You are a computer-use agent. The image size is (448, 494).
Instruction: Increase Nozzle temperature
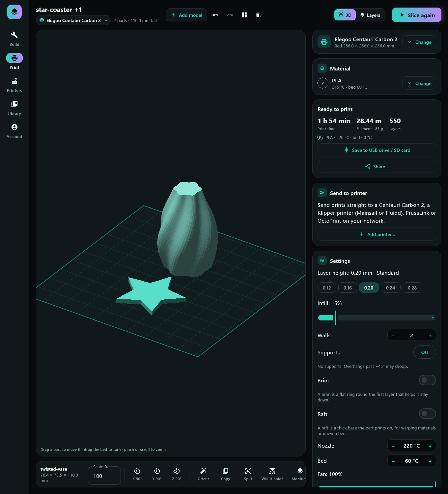[x=430, y=446]
